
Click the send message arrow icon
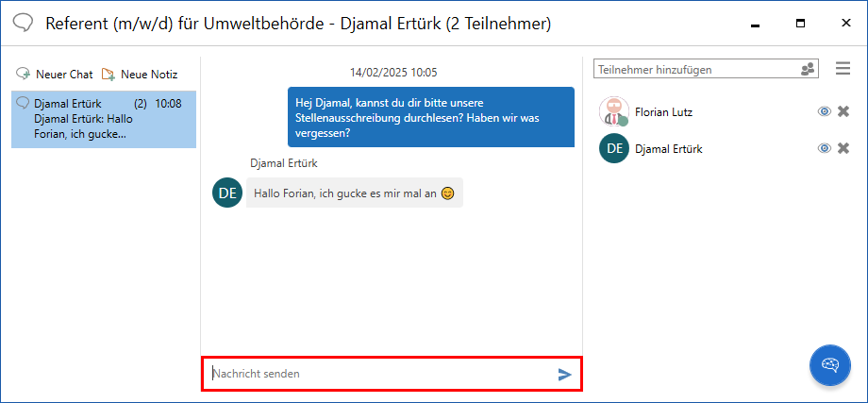pyautogui.click(x=564, y=375)
